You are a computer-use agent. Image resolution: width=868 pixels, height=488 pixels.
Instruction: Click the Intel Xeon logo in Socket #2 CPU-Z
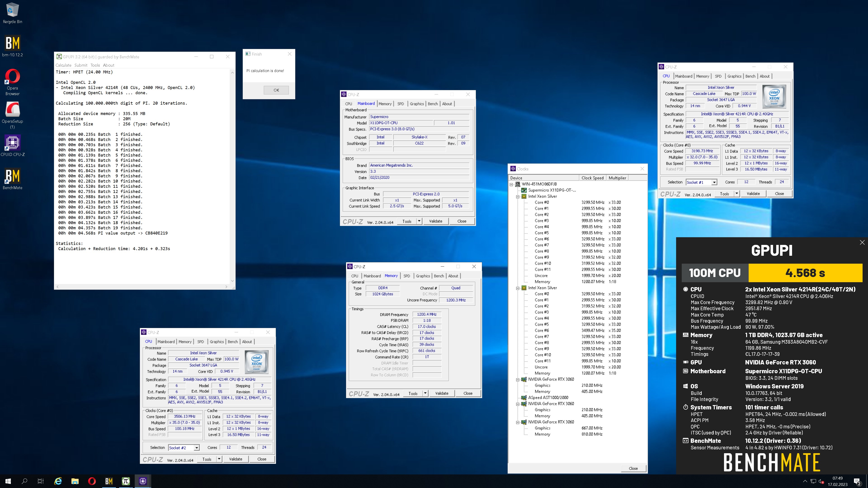(257, 362)
